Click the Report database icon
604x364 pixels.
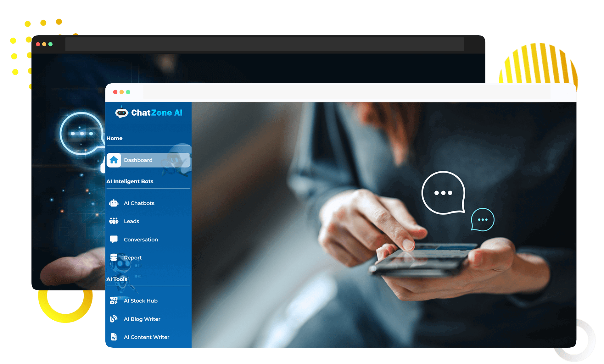114,257
